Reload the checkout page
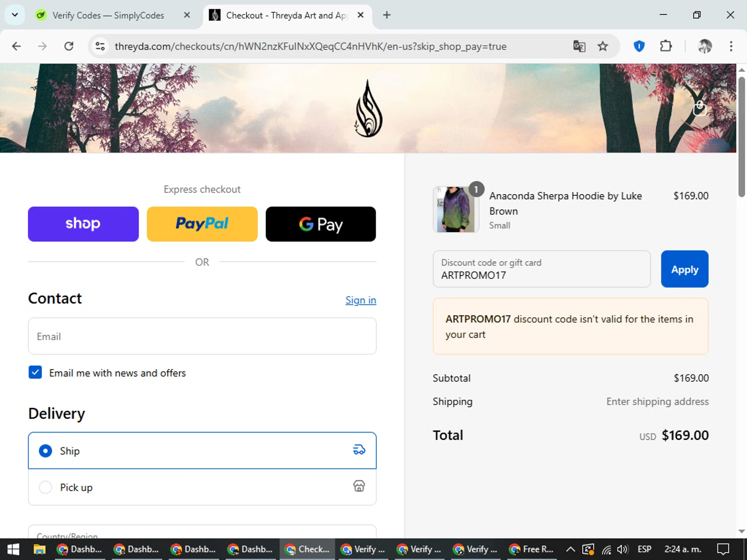Image resolution: width=747 pixels, height=560 pixels. (x=69, y=46)
